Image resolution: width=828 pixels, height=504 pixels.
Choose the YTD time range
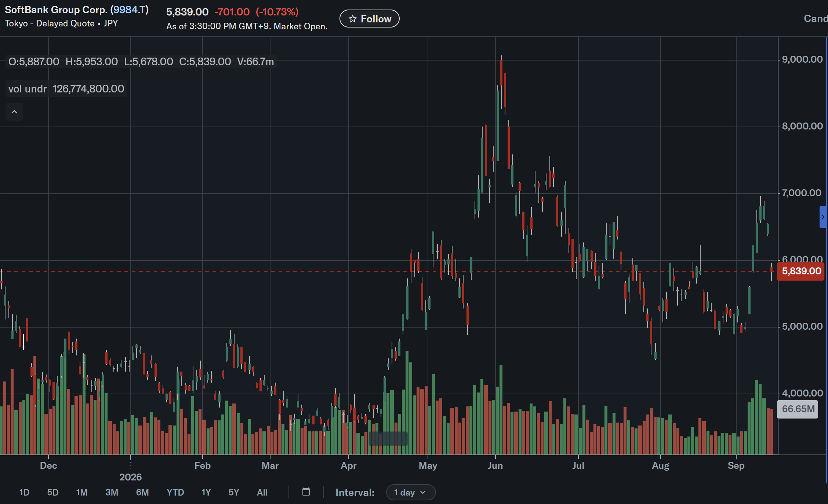point(175,492)
